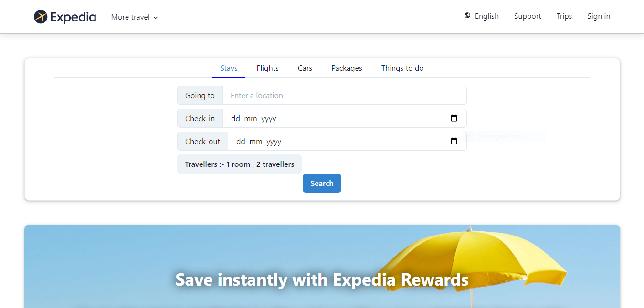Click the Check-in date field
The width and height of the screenshot is (644, 308).
[334, 118]
